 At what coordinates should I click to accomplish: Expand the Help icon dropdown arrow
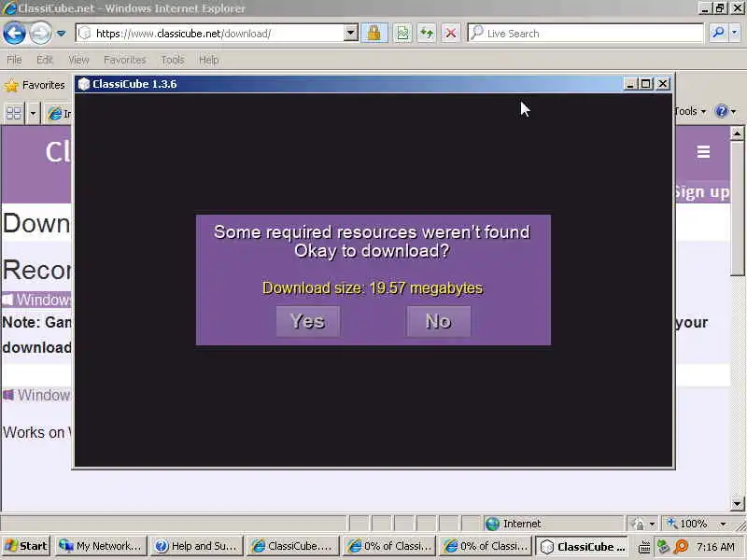point(734,111)
